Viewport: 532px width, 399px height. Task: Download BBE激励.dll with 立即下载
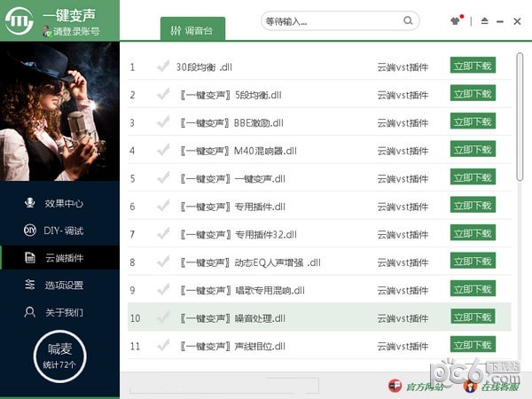click(473, 121)
